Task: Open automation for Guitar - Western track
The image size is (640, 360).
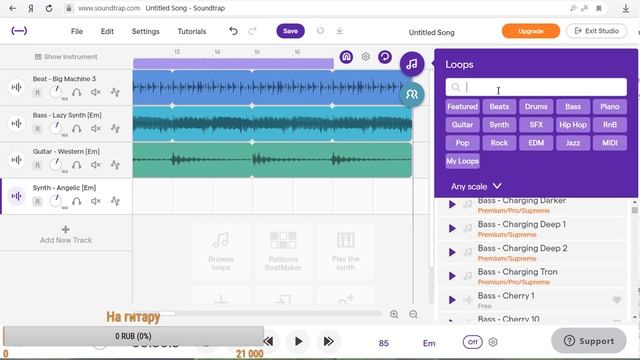Action: coord(115,165)
